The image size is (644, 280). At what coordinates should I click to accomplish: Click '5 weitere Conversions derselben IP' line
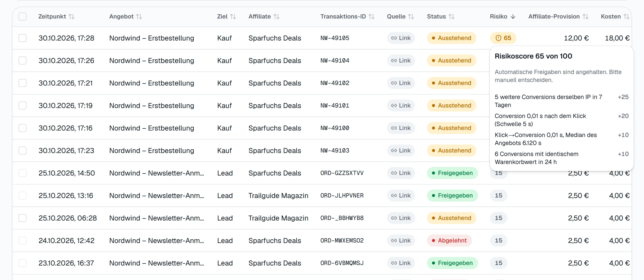click(548, 101)
